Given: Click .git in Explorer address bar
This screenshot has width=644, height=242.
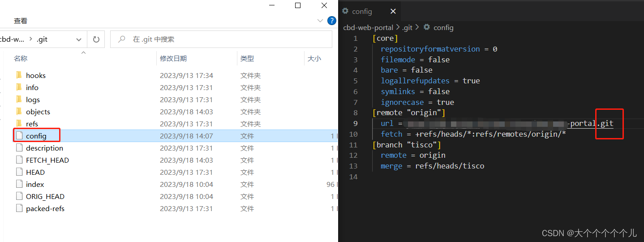Looking at the screenshot, I should tap(42, 39).
